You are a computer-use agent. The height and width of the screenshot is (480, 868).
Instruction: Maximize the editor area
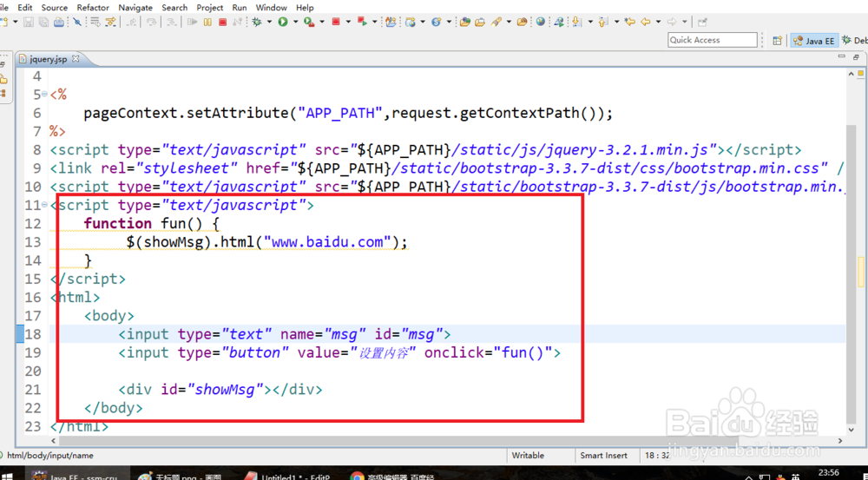(x=856, y=56)
